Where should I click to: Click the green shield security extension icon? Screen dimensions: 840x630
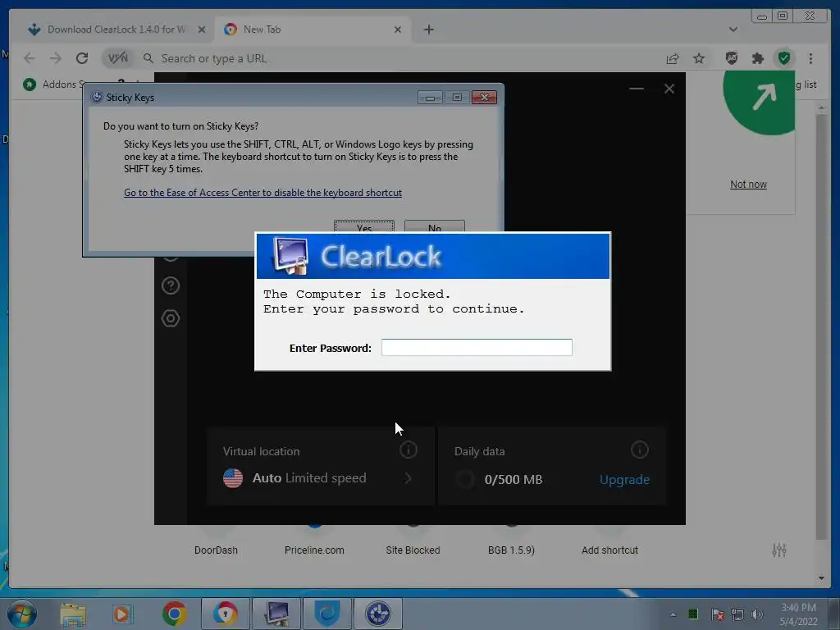(x=783, y=58)
